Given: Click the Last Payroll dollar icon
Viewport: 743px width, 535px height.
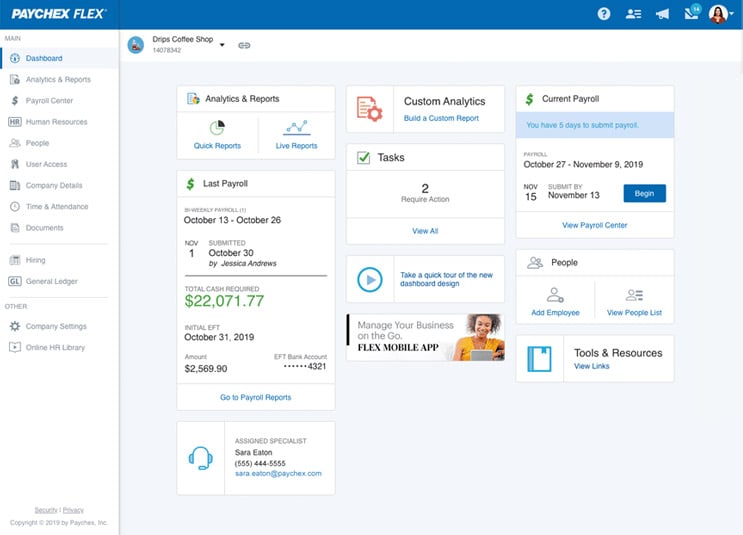Looking at the screenshot, I should pos(190,184).
